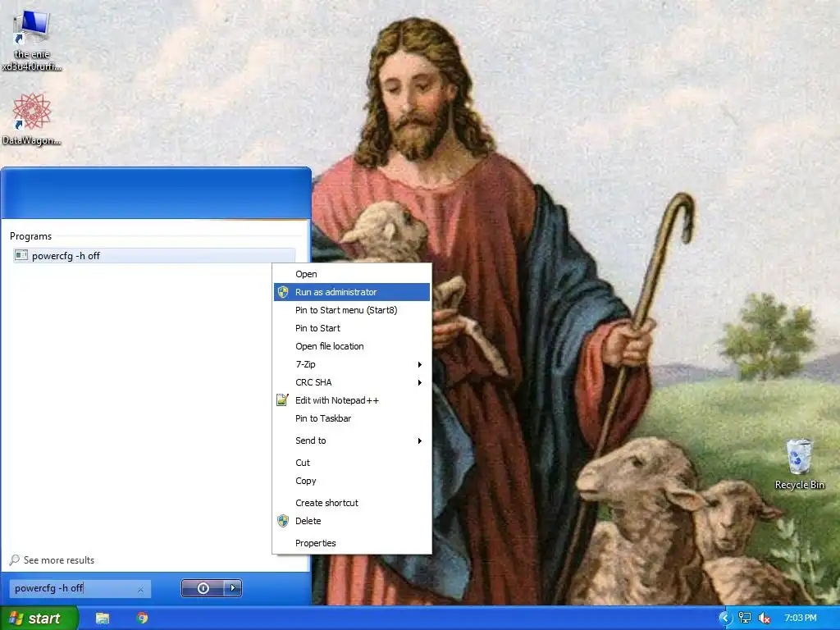Choose Create shortcut

pos(352,503)
